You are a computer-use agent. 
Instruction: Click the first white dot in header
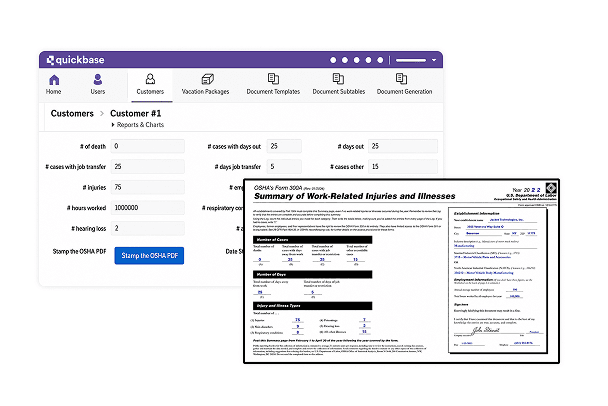coord(333,60)
